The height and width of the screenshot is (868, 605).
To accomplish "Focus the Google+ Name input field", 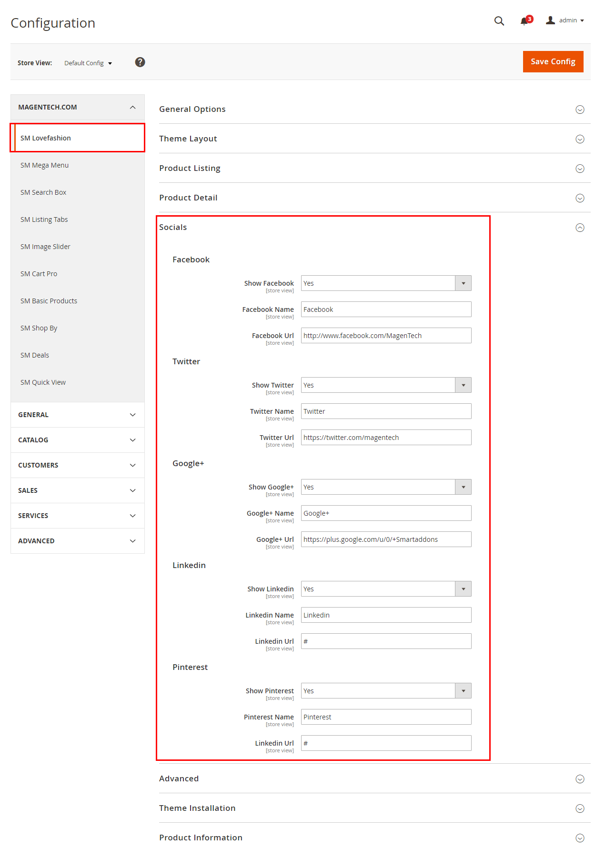I will (x=386, y=513).
